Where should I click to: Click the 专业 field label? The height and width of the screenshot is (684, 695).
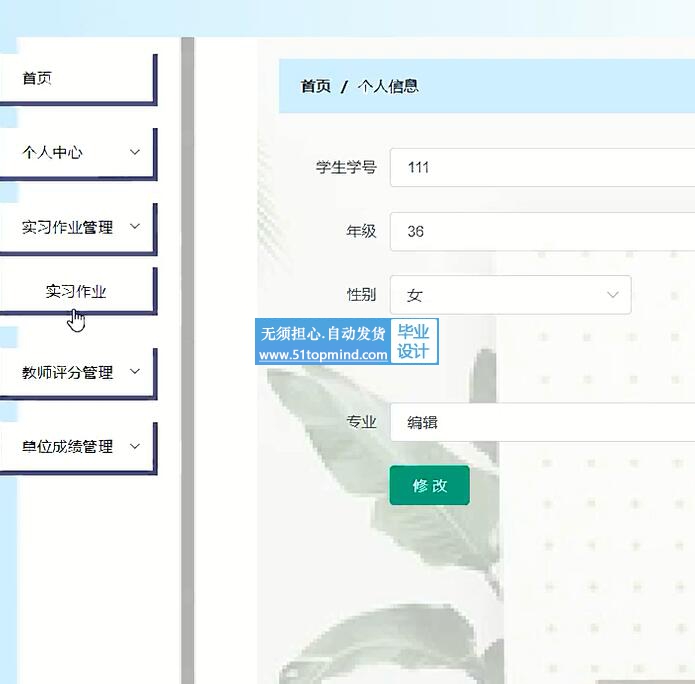(x=361, y=422)
